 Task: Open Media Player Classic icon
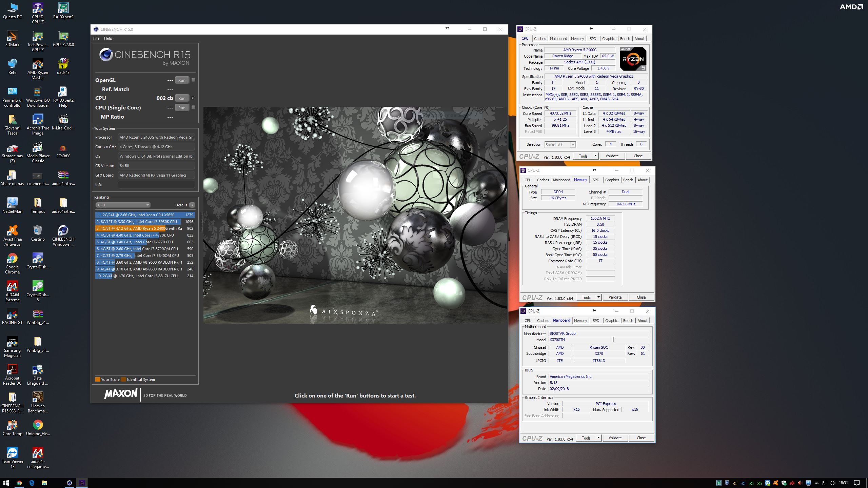(38, 152)
